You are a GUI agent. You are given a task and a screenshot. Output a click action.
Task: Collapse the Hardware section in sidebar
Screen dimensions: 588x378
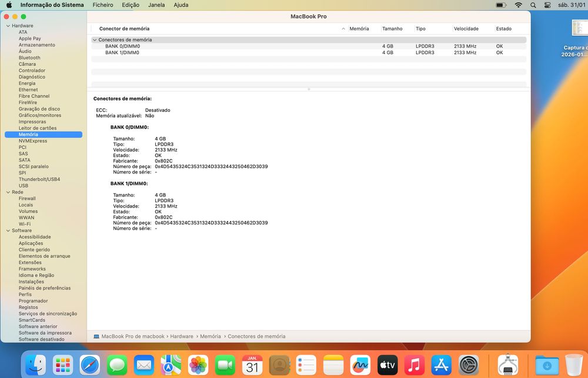[8, 26]
